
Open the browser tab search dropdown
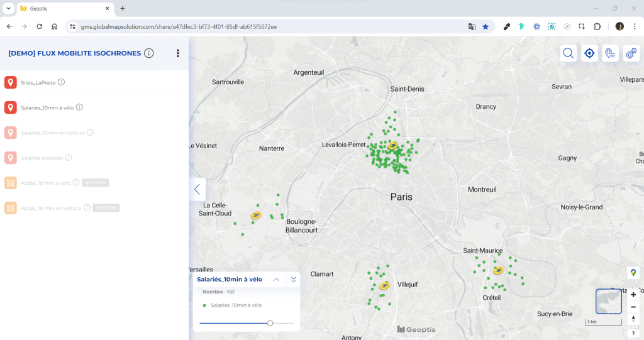pos(8,8)
